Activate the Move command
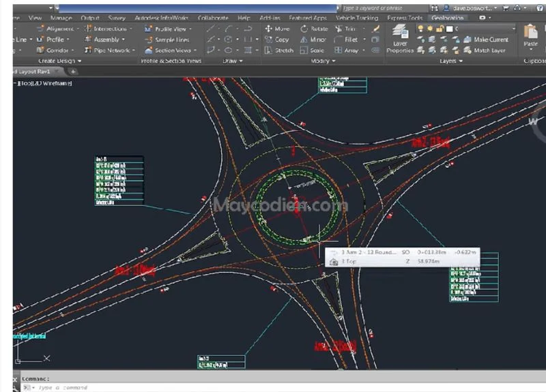 coord(277,29)
